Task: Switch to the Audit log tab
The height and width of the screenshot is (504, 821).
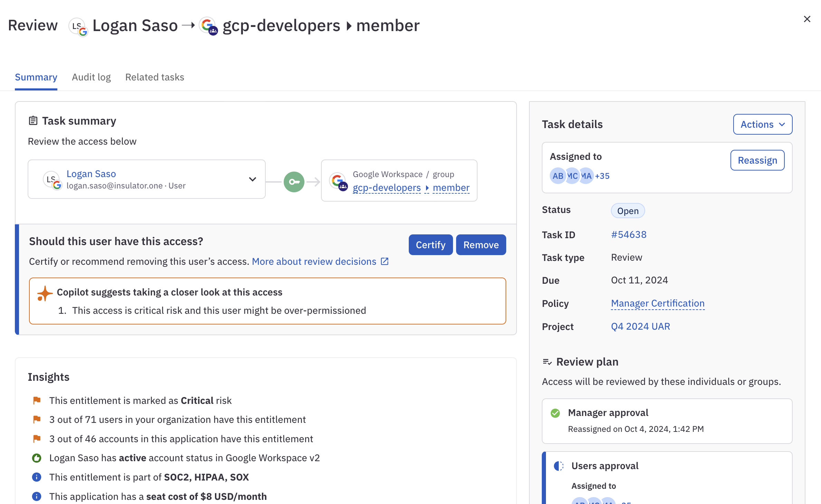Action: [x=92, y=76]
